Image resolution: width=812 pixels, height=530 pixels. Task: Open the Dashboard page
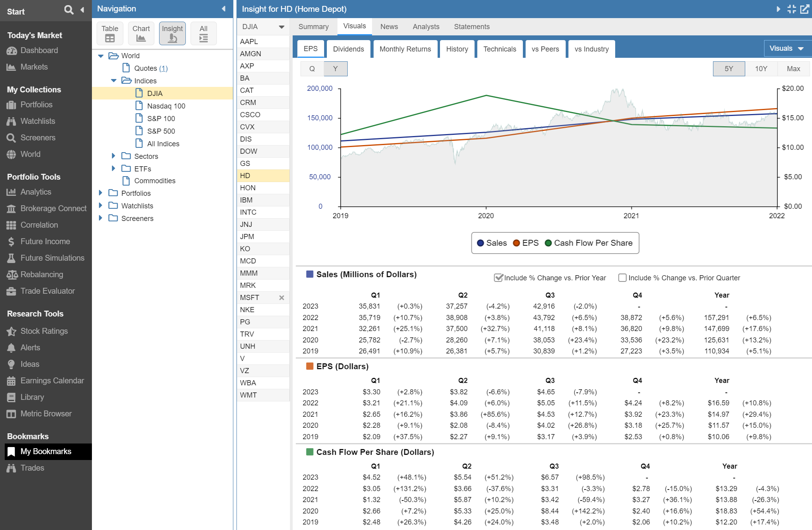(x=39, y=50)
